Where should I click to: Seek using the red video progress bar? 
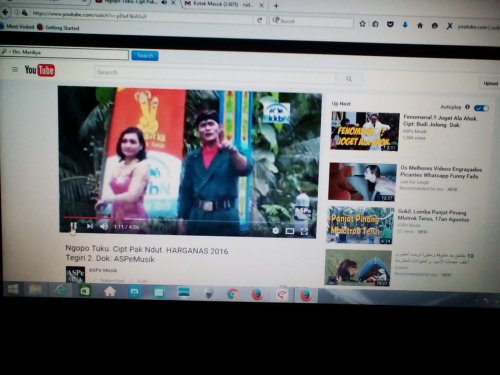(x=189, y=219)
